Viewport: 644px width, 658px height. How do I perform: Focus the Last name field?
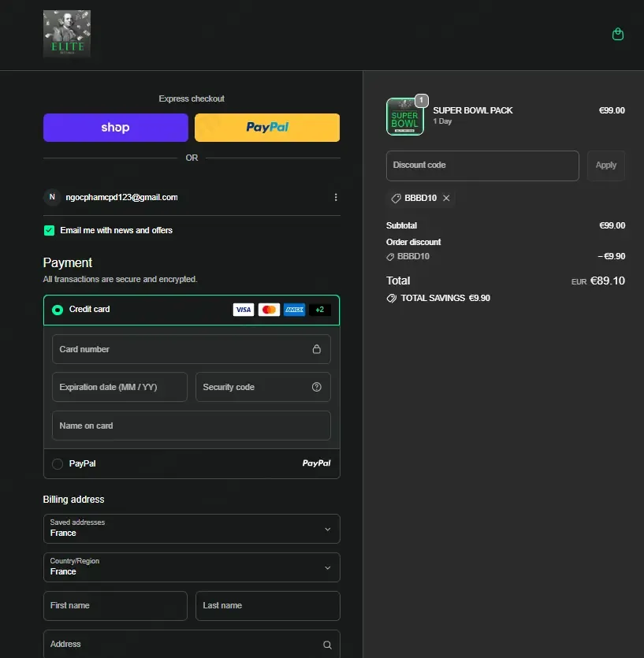coord(267,606)
